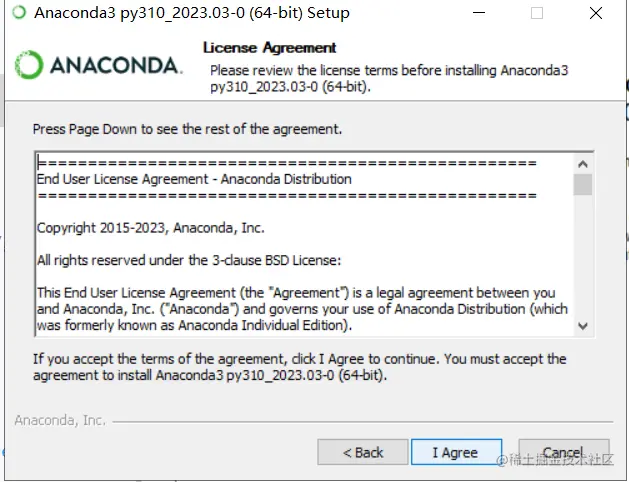Click the disabled maximize box icon

click(537, 13)
